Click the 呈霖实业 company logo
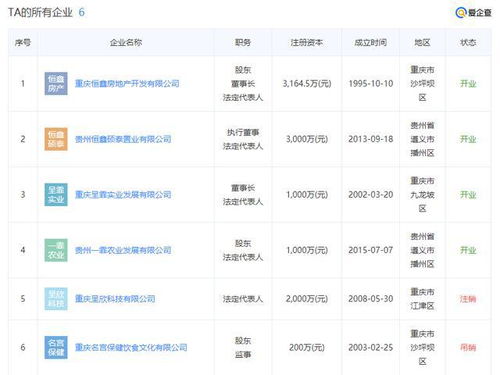 coord(56,195)
